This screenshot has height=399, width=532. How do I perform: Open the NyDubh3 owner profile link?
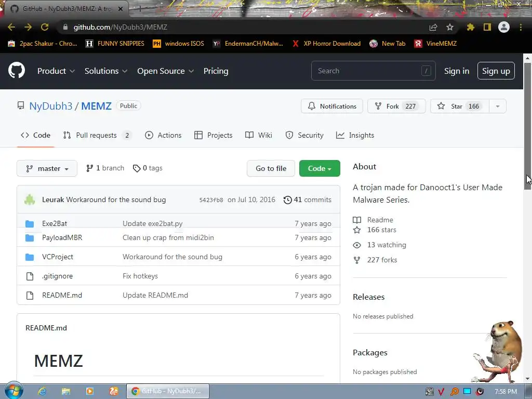click(x=50, y=106)
